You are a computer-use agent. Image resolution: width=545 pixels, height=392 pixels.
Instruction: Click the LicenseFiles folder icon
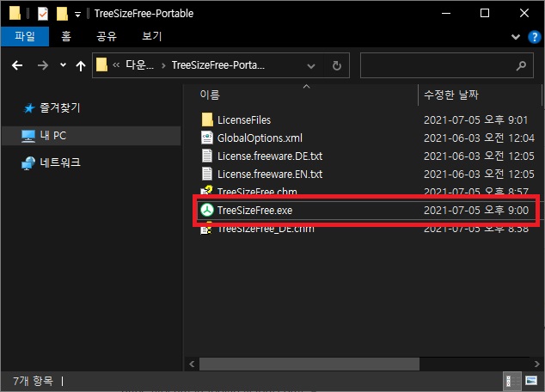pyautogui.click(x=207, y=119)
